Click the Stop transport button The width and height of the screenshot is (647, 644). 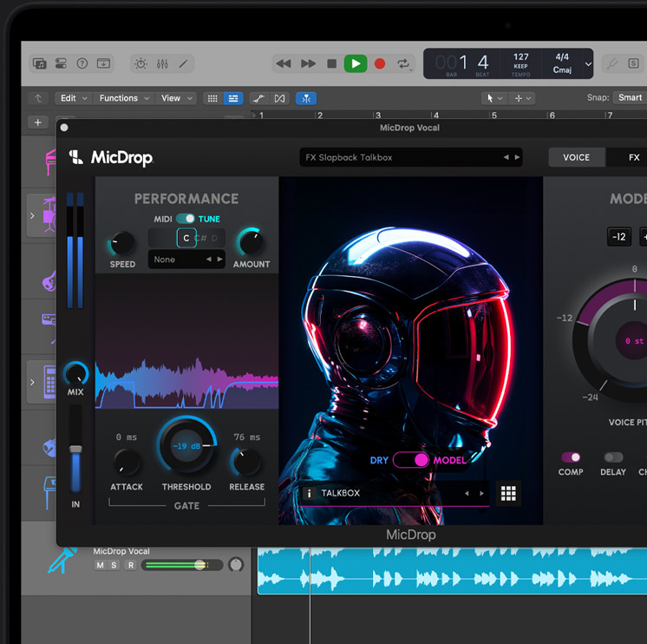tap(331, 63)
